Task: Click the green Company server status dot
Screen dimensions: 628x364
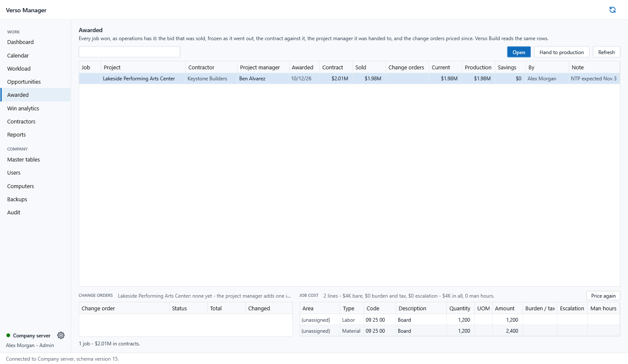Action: coord(8,335)
